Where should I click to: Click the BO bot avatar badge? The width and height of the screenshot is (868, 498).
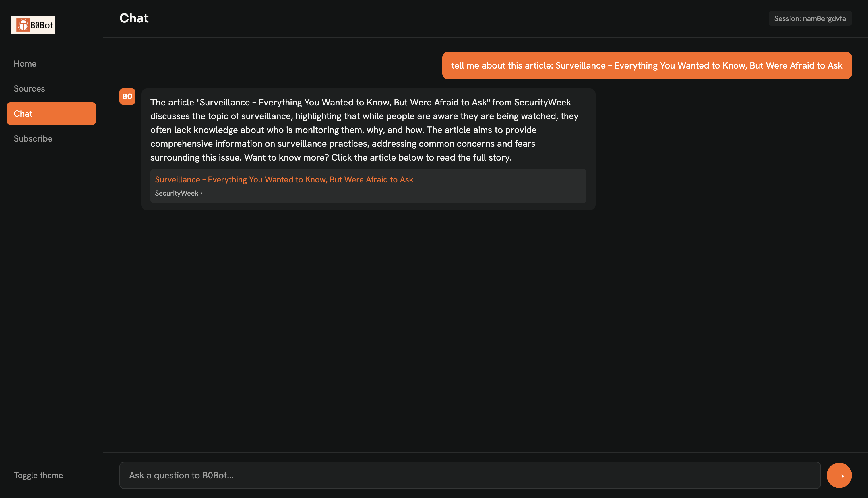click(x=127, y=96)
